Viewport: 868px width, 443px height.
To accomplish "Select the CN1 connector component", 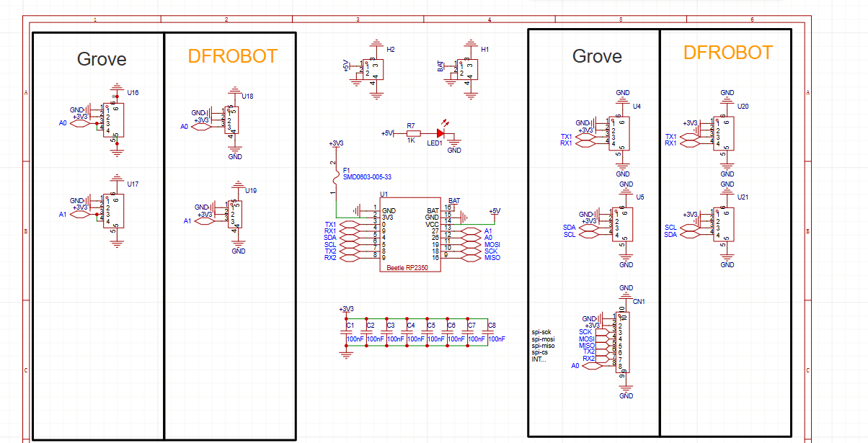I will point(623,342).
